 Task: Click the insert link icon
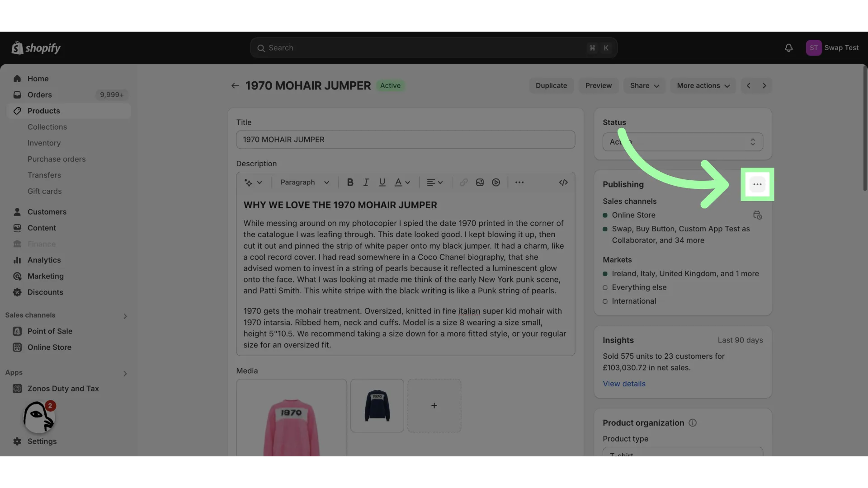tap(463, 183)
